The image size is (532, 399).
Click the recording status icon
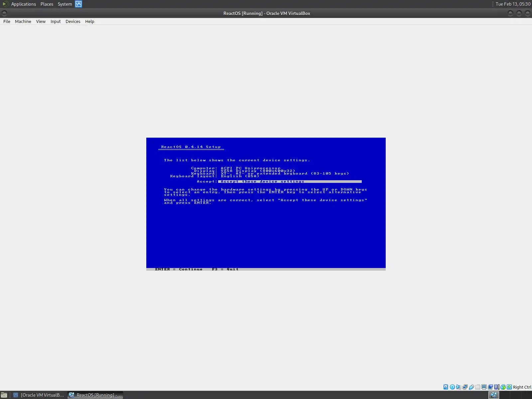point(490,387)
